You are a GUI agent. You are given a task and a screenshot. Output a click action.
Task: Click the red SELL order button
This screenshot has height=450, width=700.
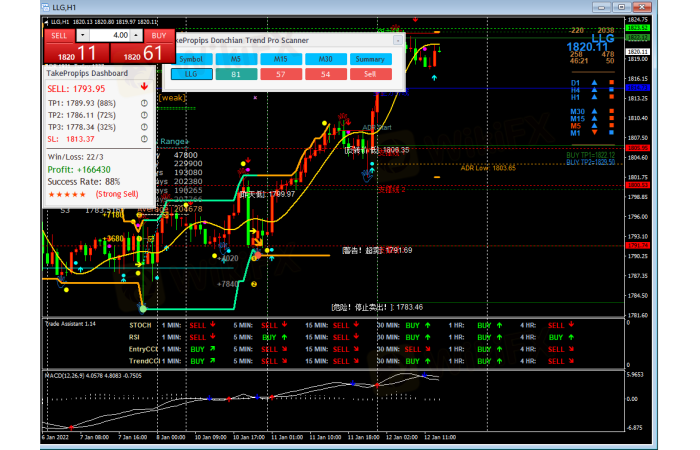tap(56, 35)
